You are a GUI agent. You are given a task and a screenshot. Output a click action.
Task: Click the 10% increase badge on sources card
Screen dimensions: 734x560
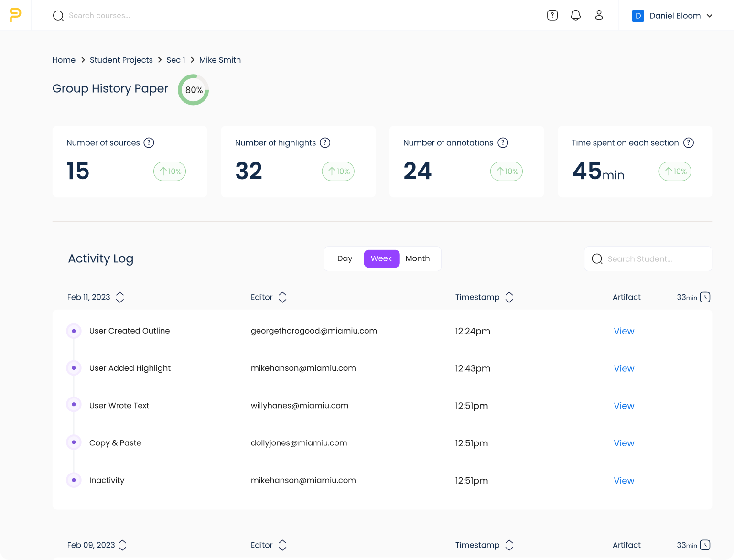pyautogui.click(x=170, y=172)
